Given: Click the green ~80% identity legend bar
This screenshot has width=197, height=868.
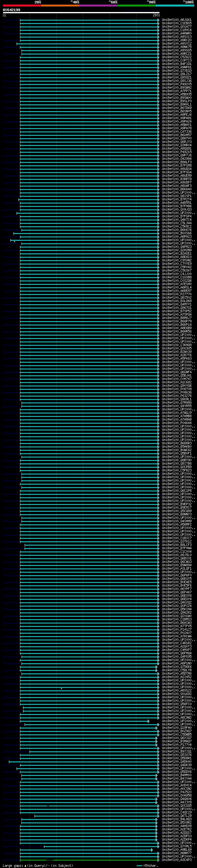Looking at the screenshot, I should point(137,6).
